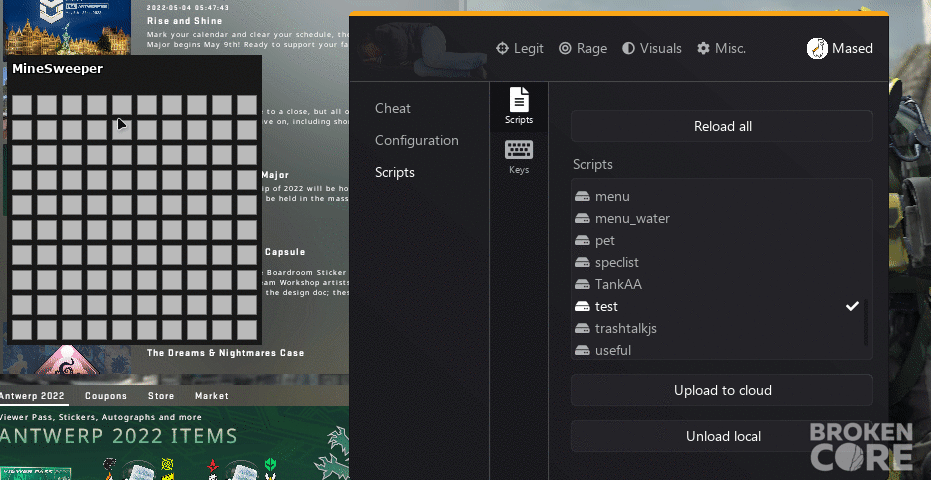931x480 pixels.
Task: Click the drive icon beside TankAA
Action: (582, 284)
